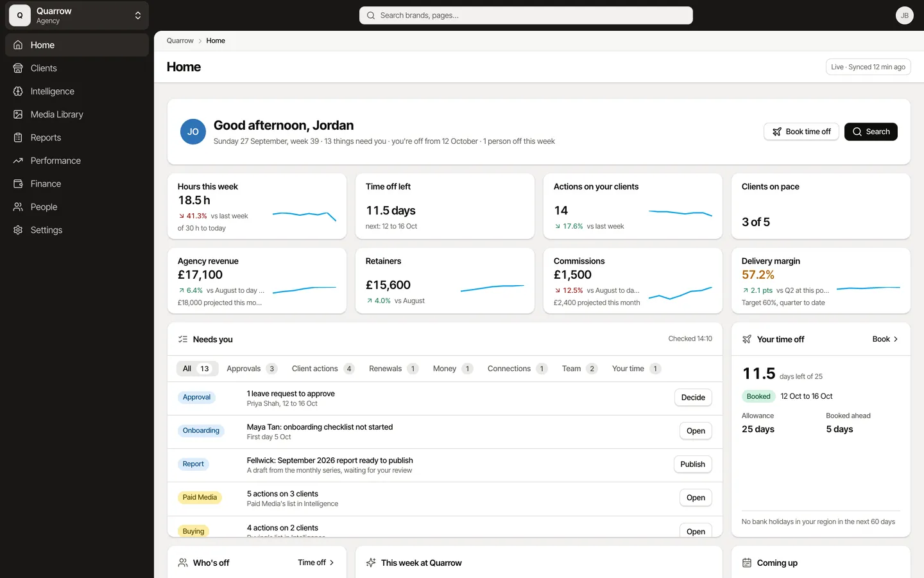Open the Commissions card
924x578 pixels.
pos(633,281)
